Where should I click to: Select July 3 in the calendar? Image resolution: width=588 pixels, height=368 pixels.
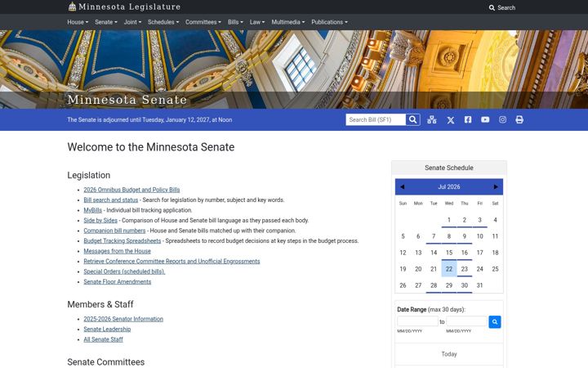pyautogui.click(x=479, y=220)
